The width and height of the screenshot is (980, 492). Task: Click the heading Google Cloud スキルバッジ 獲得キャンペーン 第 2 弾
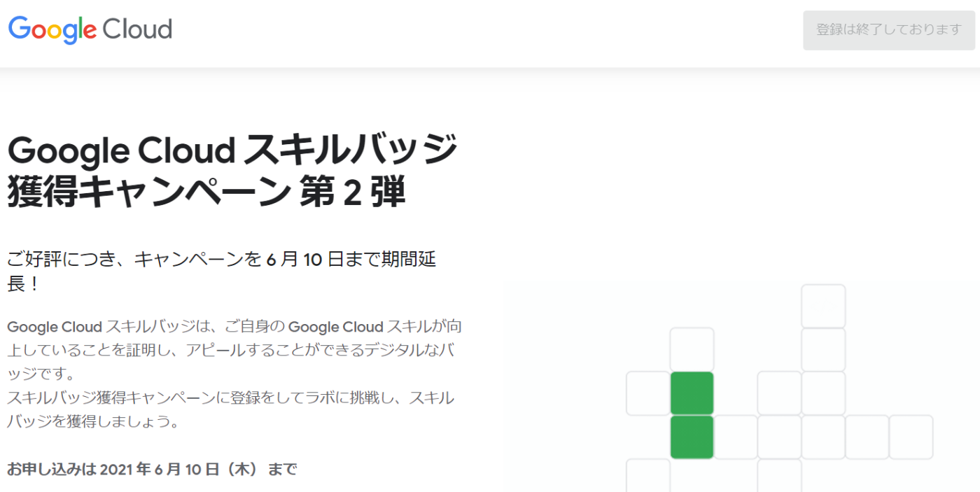pos(232,170)
